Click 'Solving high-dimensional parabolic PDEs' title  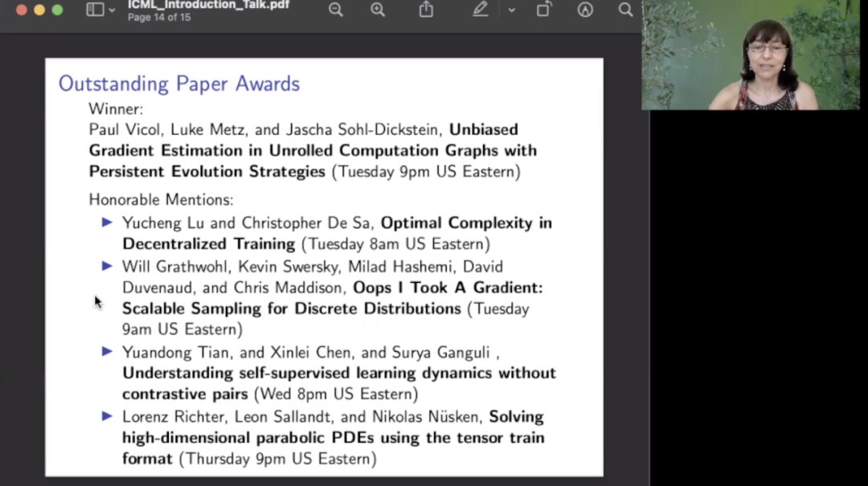pos(334,437)
